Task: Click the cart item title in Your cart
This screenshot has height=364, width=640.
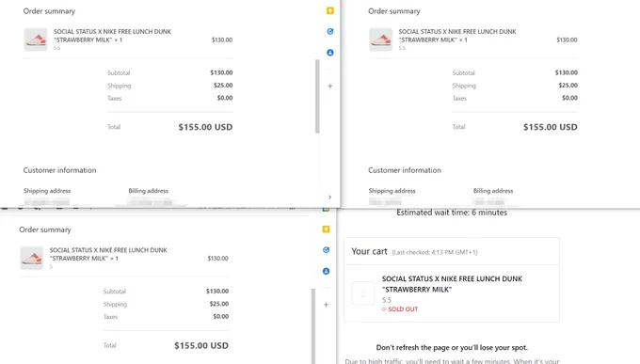Action: 452,284
